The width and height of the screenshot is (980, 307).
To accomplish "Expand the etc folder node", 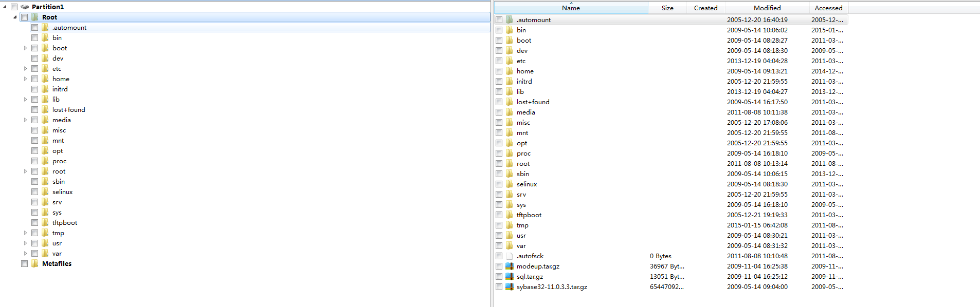I will click(x=25, y=68).
